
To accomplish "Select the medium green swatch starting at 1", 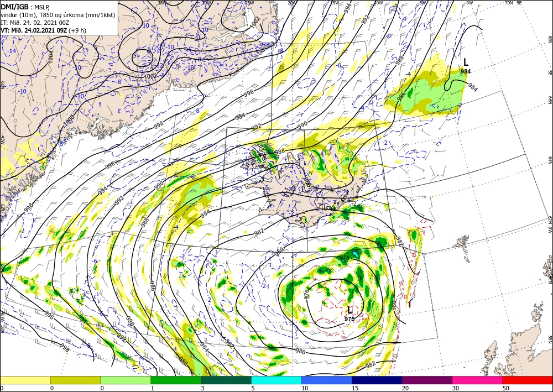I will [x=176, y=380].
